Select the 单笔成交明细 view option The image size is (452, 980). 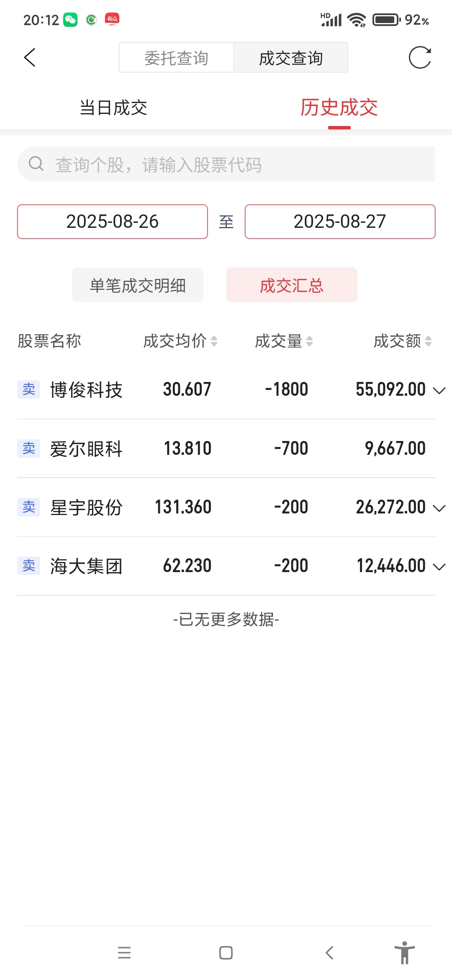(x=138, y=285)
